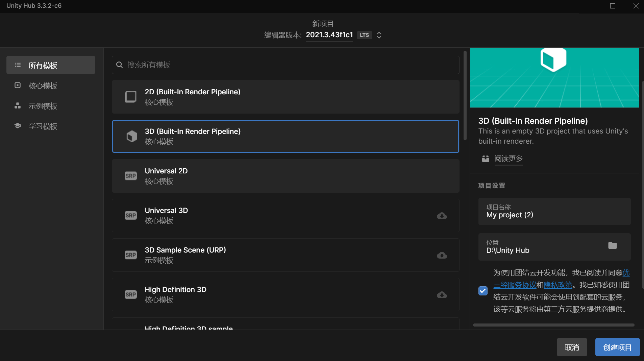
Task: Click the SRP icon for Universal 2D
Action: click(131, 176)
